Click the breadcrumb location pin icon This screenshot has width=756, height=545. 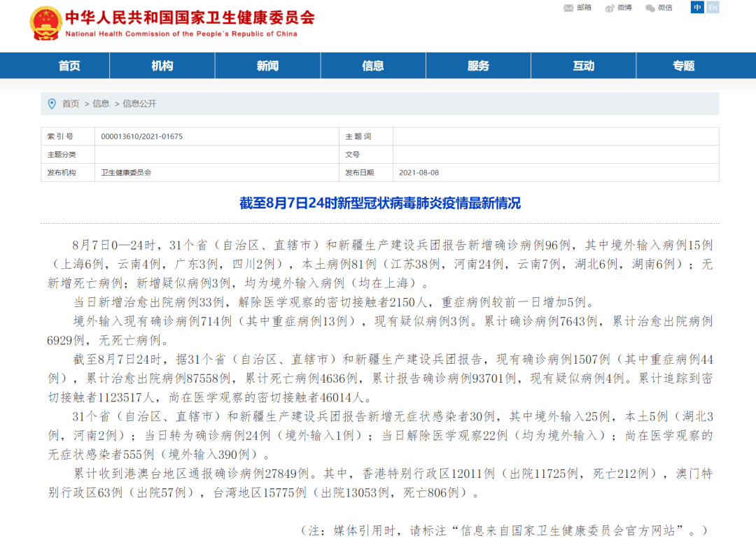[51, 104]
